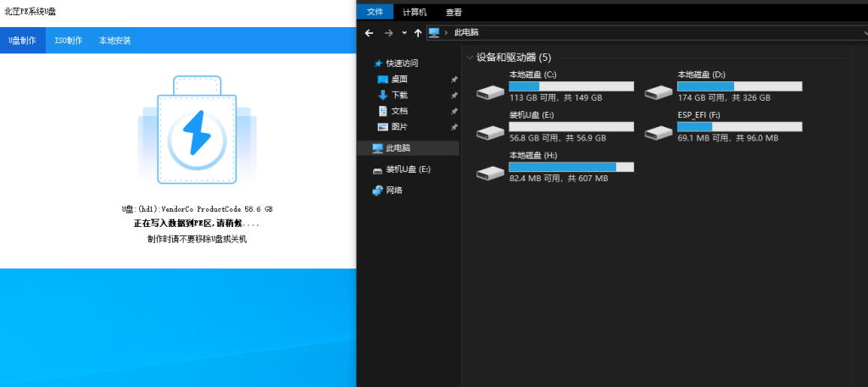Open the 文件 menu in Explorer
868x387 pixels.
(x=375, y=12)
